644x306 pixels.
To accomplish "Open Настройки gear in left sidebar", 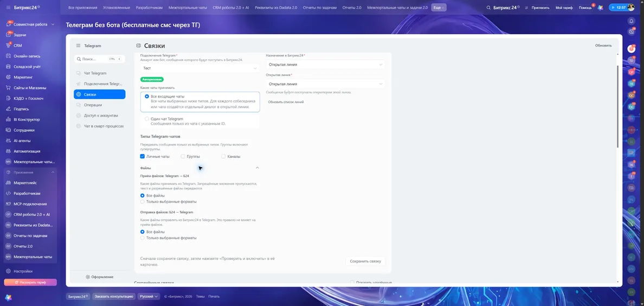I will [8, 271].
